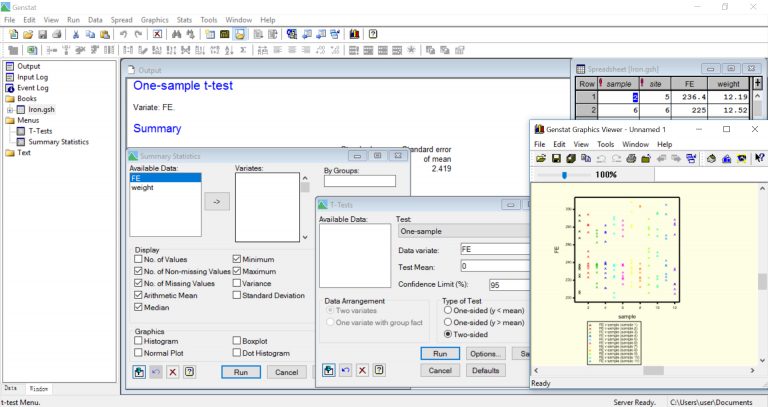Click the help icon in Summary Statistics dialog
Viewport: 768px width, 407px height.
(190, 372)
